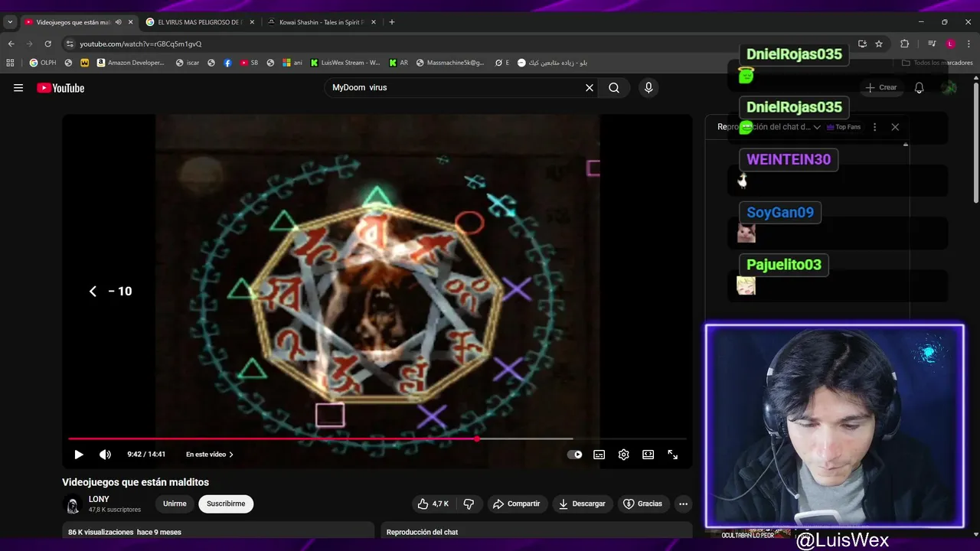Viewport: 980px width, 551px height.
Task: Open the Amazon Developer bookmark
Action: (131, 63)
